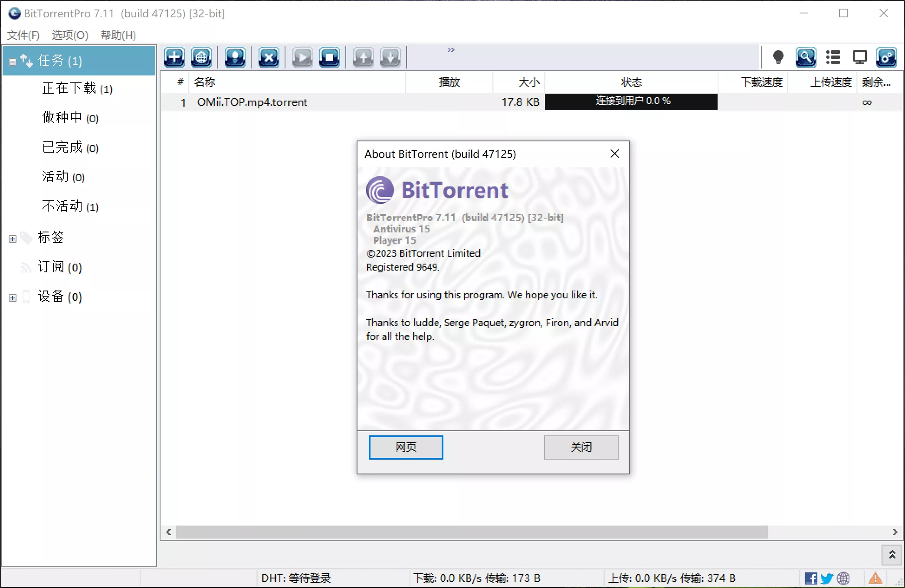This screenshot has width=905, height=588.
Task: Sort by 名称 column header
Action: 298,82
